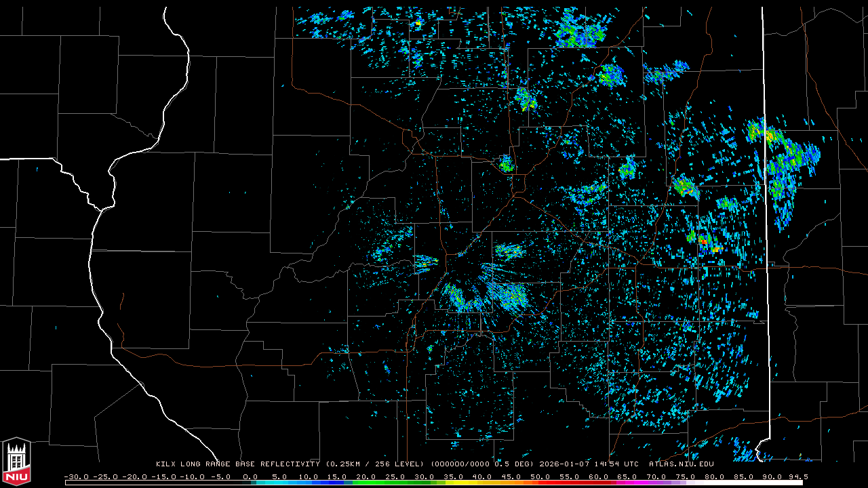Select the 2026-01-07 14:54 UTC timestamp

589,464
